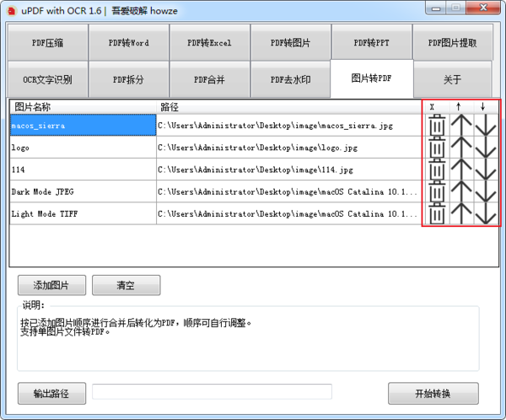This screenshot has height=420, width=506.
Task: Click the 路径 column header
Action: click(289, 107)
